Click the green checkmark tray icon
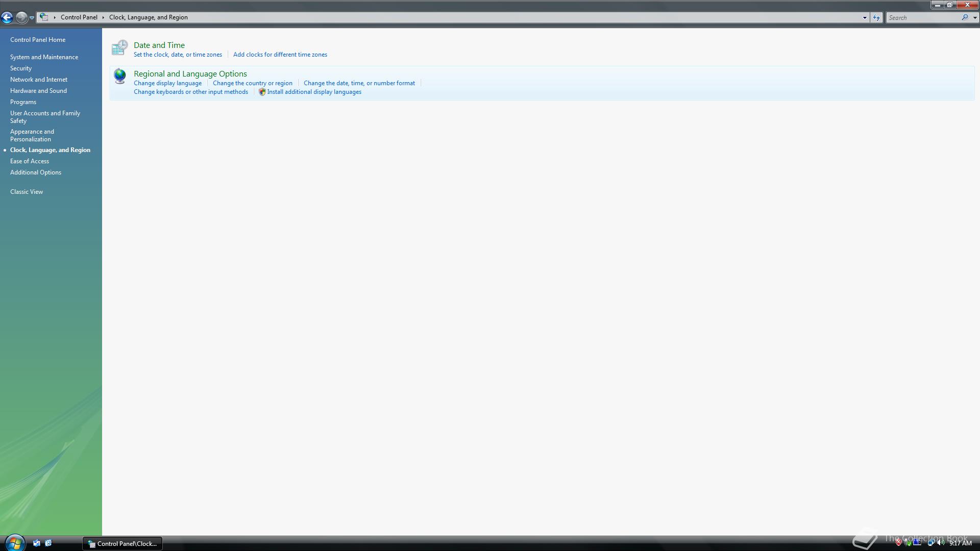The image size is (980, 551). 909,543
